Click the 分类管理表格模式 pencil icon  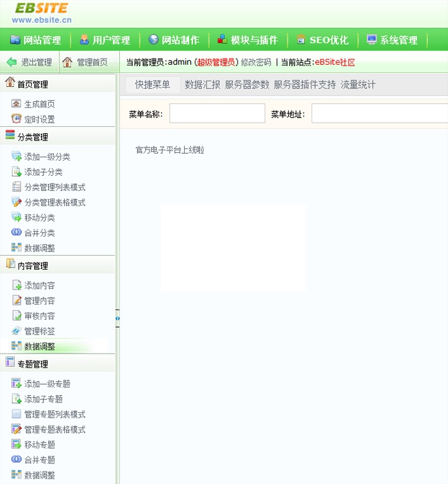point(16,202)
